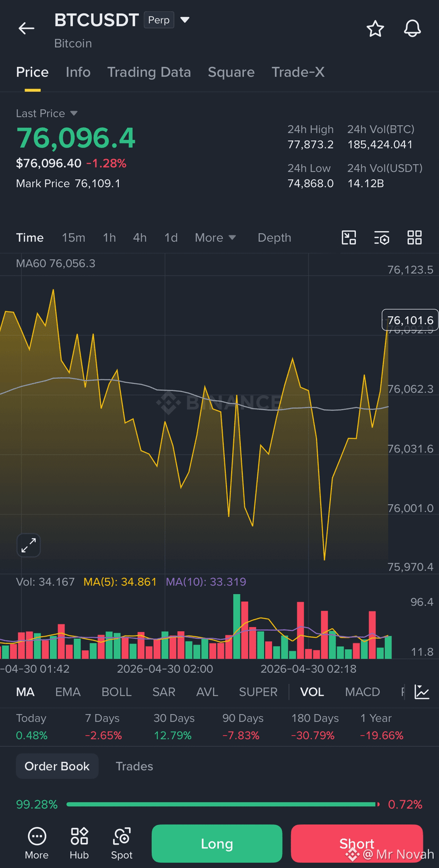Select the 1h chart interval
The width and height of the screenshot is (439, 868).
(x=109, y=238)
